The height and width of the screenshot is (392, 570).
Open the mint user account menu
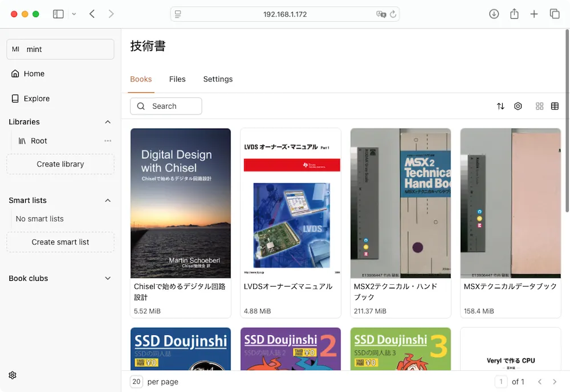[x=60, y=49]
